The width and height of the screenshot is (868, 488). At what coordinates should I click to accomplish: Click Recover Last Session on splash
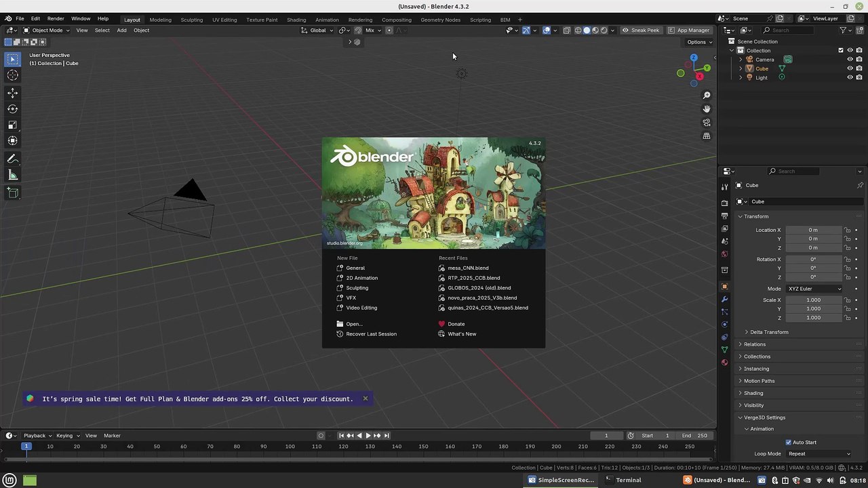tap(367, 334)
